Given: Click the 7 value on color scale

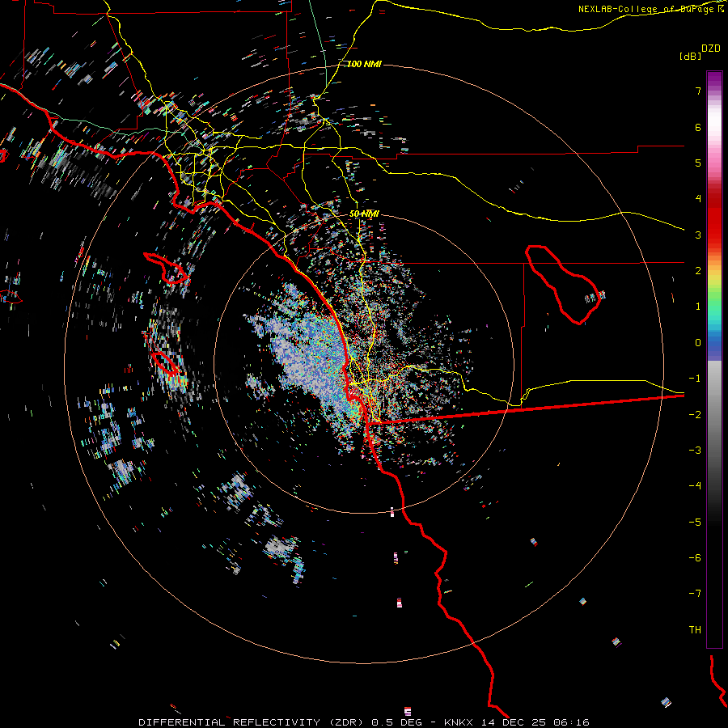Looking at the screenshot, I should tap(698, 91).
